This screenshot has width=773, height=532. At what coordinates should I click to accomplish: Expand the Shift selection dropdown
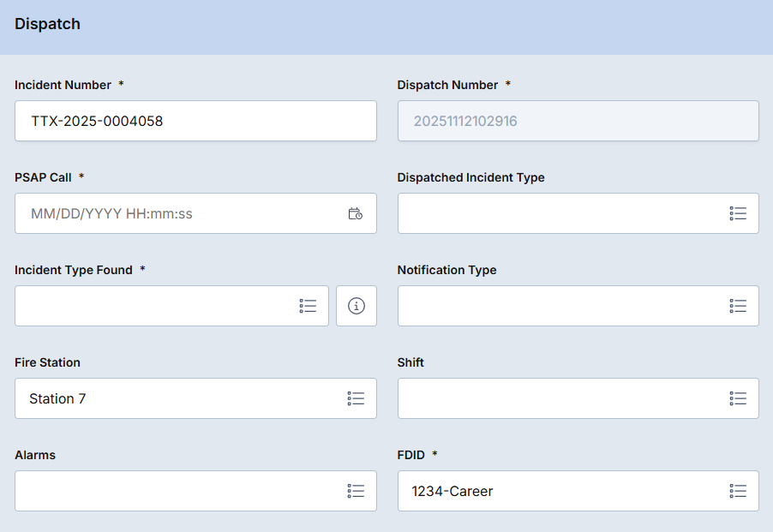point(557,398)
